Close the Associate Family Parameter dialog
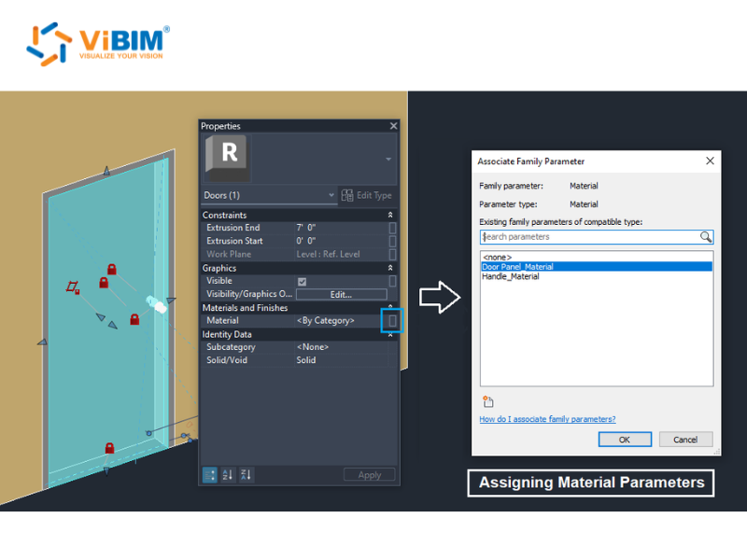 click(710, 161)
